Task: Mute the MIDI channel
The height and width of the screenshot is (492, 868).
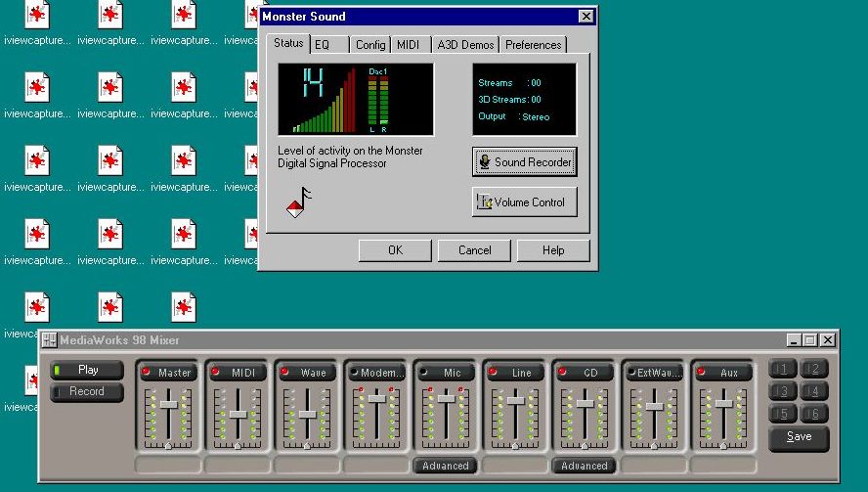Action: click(238, 373)
